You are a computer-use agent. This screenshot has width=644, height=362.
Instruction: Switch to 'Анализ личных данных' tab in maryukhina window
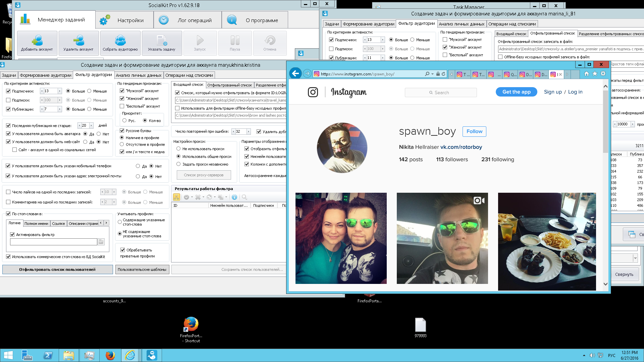pyautogui.click(x=139, y=75)
